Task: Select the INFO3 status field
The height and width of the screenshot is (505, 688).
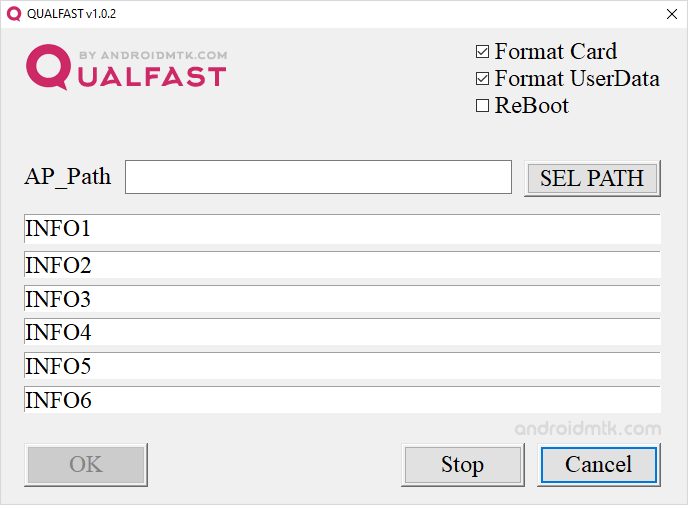Action: [x=342, y=299]
